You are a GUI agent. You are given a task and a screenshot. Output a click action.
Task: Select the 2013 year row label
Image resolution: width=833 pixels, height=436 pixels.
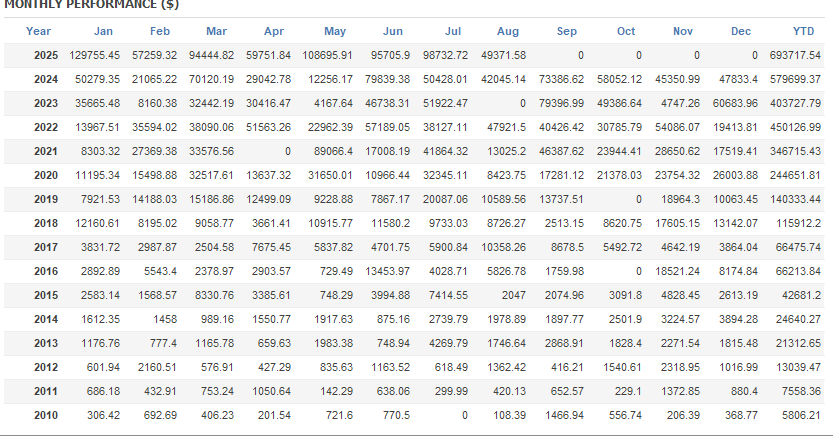click(x=46, y=343)
